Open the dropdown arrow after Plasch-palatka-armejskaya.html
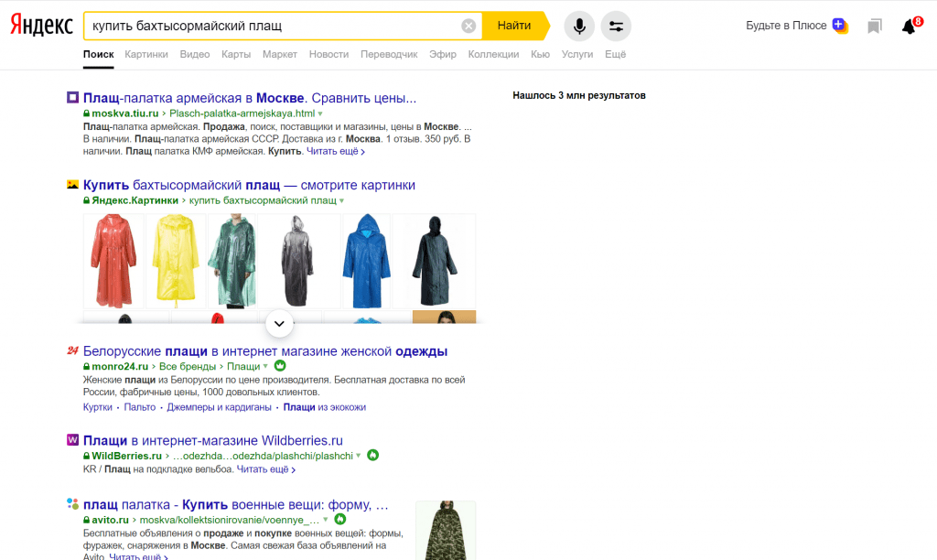 pyautogui.click(x=320, y=113)
